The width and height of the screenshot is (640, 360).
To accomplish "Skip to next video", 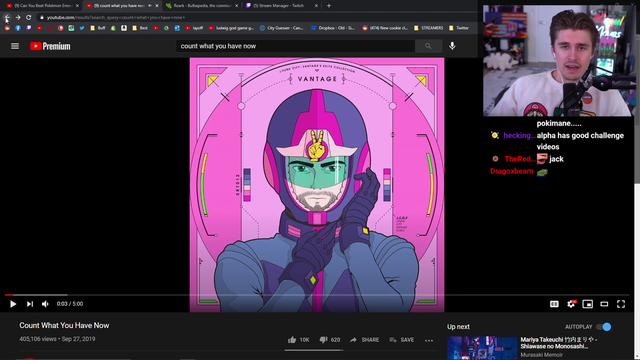I will pyautogui.click(x=30, y=304).
